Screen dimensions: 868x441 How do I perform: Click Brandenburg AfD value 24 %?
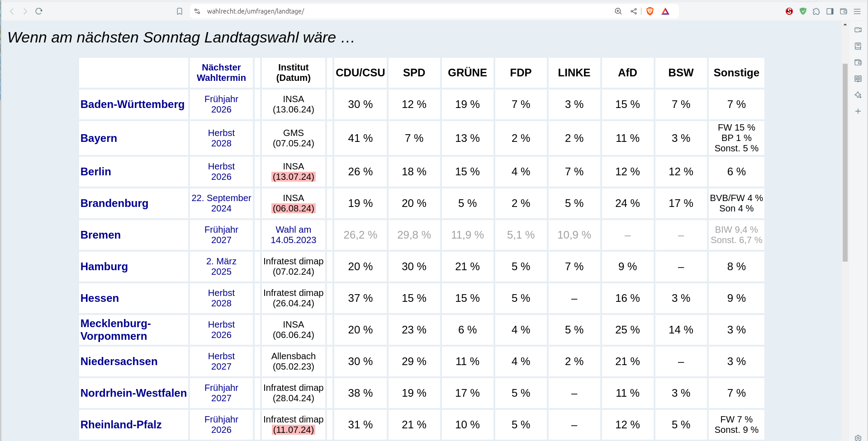click(627, 203)
